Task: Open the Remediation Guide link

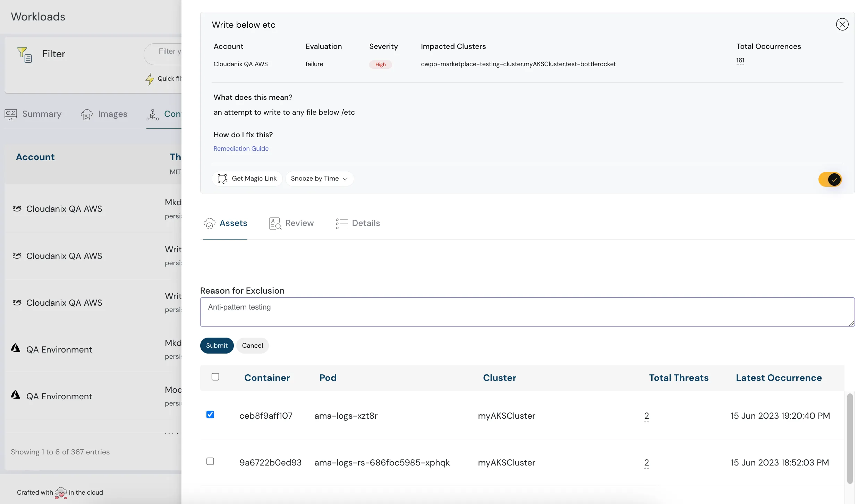Action: click(x=241, y=148)
